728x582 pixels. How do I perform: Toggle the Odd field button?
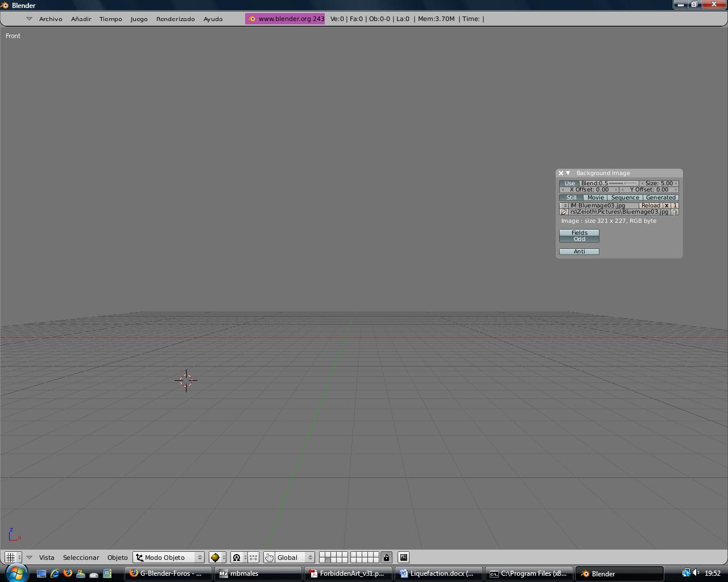click(x=579, y=239)
